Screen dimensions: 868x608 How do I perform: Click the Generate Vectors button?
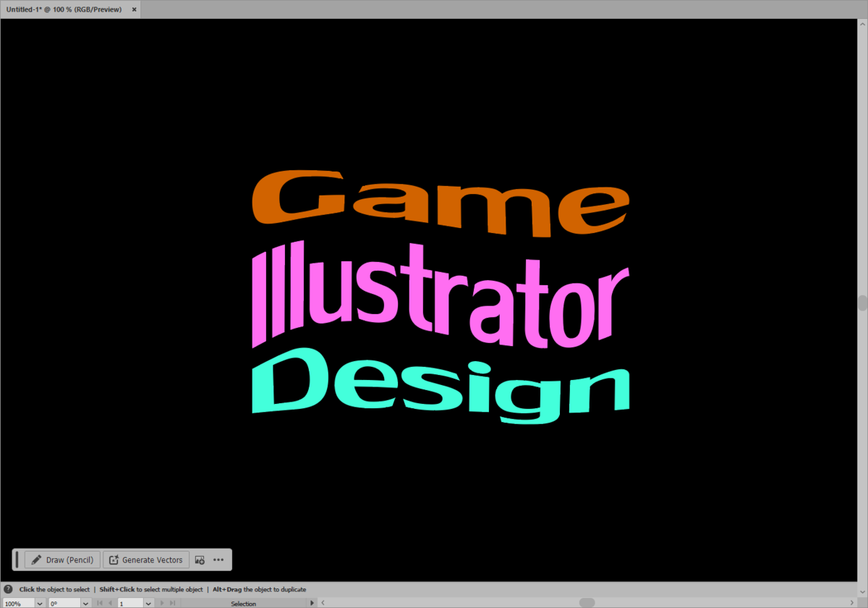click(146, 560)
